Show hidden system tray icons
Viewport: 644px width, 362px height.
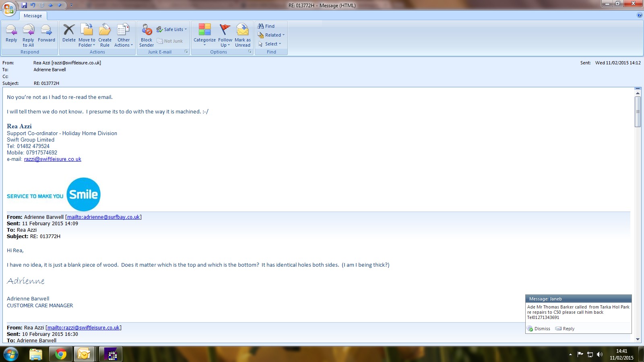click(x=570, y=354)
